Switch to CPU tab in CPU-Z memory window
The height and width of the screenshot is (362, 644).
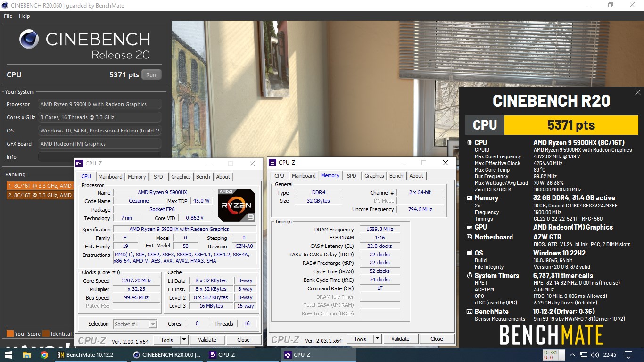point(280,176)
